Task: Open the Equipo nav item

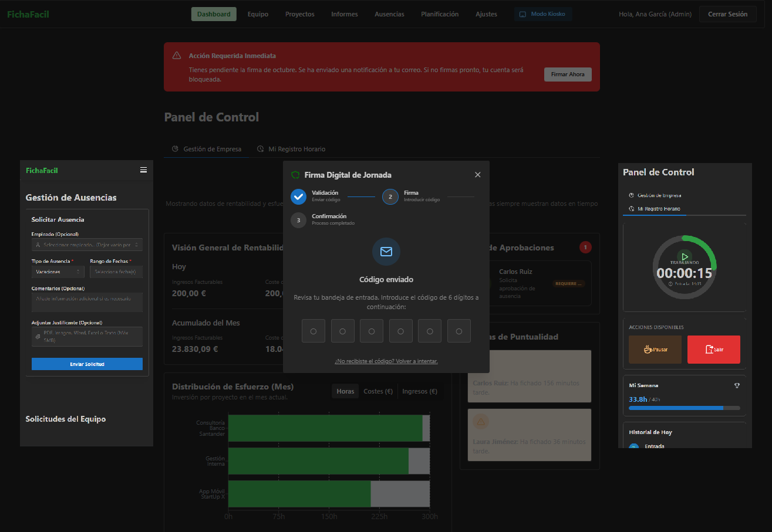Action: tap(258, 14)
